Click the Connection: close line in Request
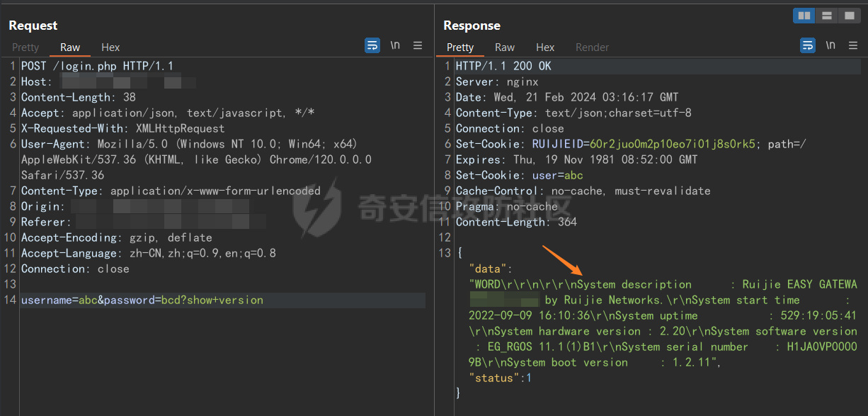The height and width of the screenshot is (416, 868). coord(75,269)
